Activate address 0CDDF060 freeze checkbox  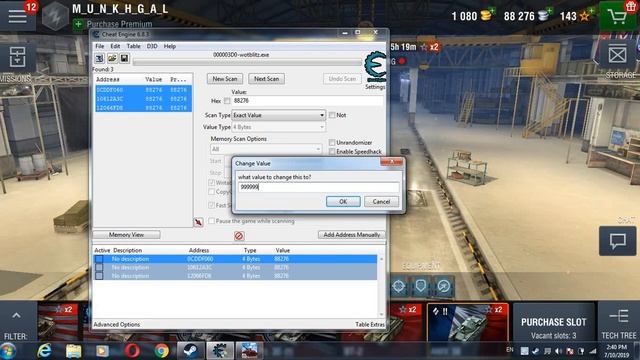click(x=99, y=259)
